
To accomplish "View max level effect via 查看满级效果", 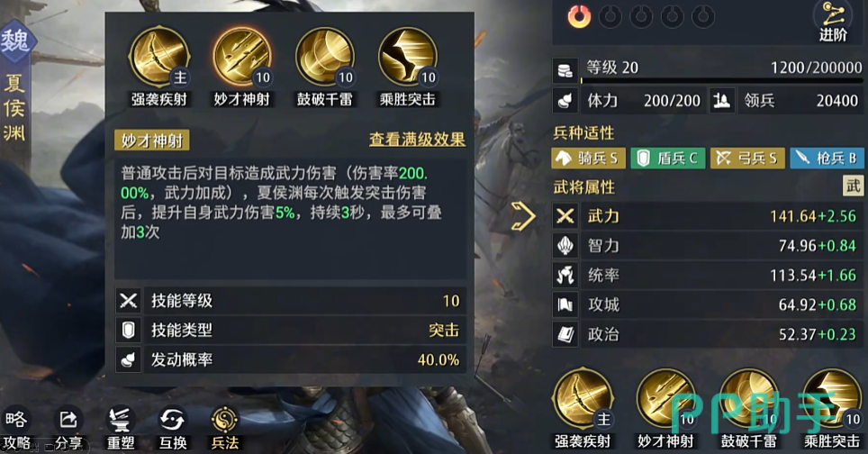I will point(418,140).
